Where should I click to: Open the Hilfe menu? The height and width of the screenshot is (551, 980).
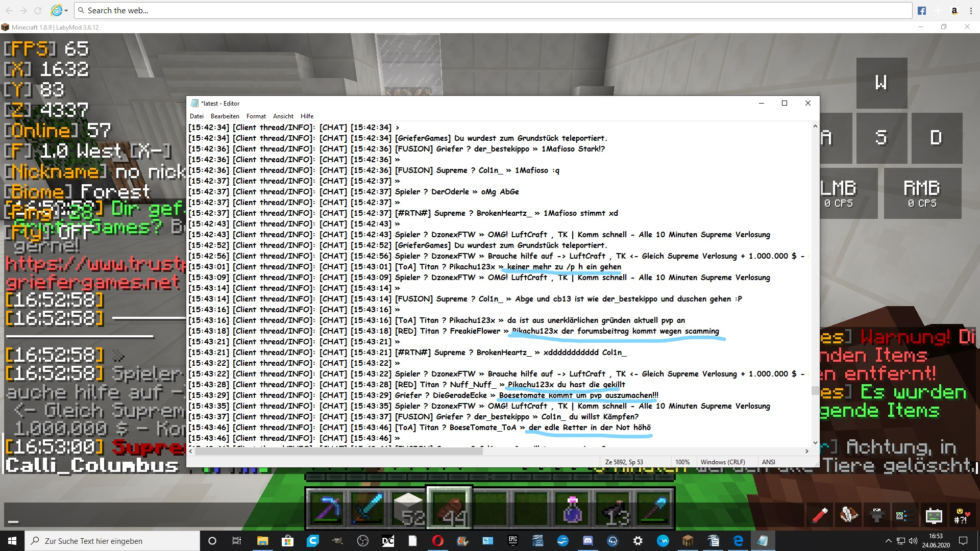[307, 116]
